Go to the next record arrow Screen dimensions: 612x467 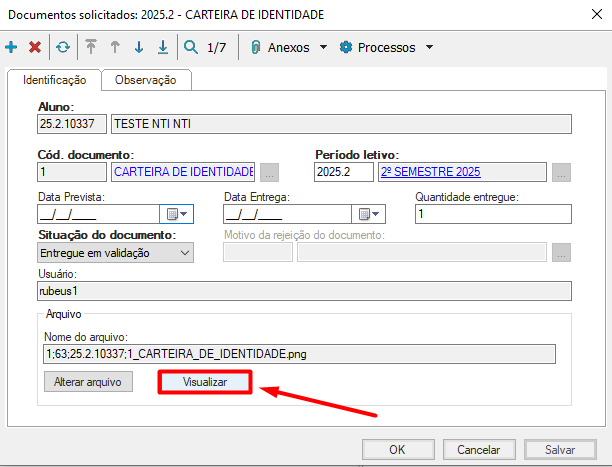pyautogui.click(x=139, y=47)
